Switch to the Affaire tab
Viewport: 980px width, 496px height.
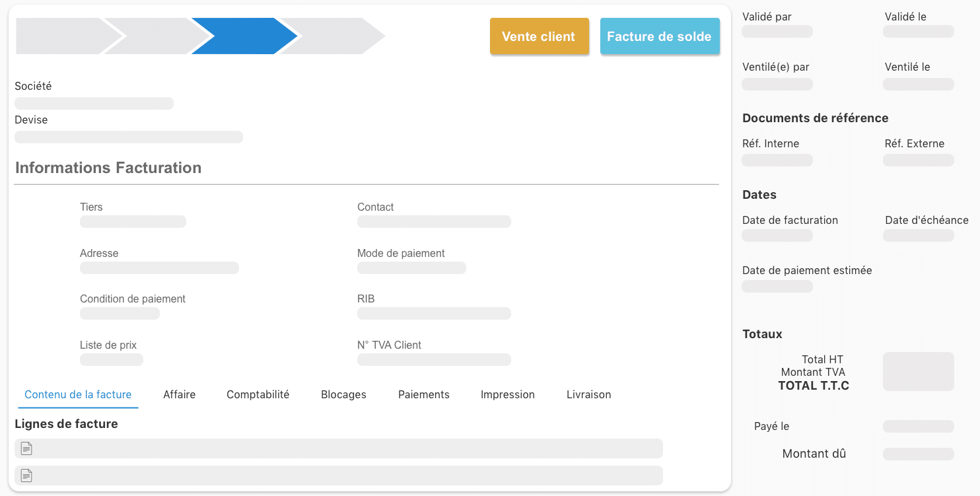click(179, 394)
